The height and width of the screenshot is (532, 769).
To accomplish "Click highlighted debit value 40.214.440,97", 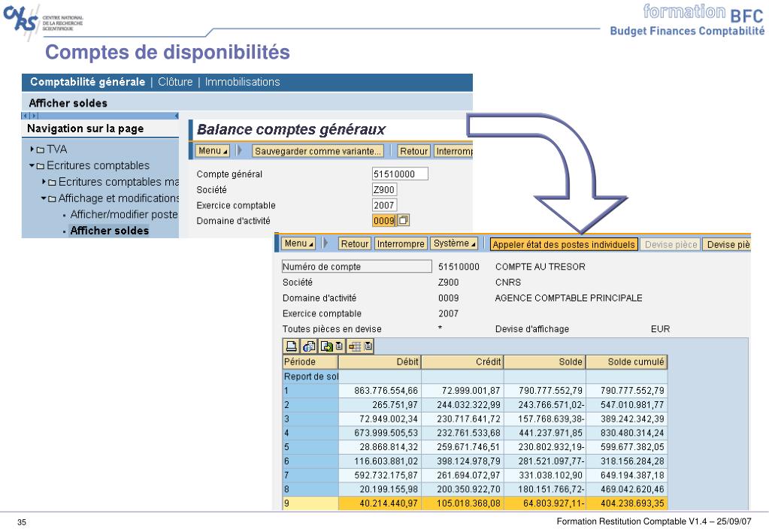I will (x=389, y=503).
